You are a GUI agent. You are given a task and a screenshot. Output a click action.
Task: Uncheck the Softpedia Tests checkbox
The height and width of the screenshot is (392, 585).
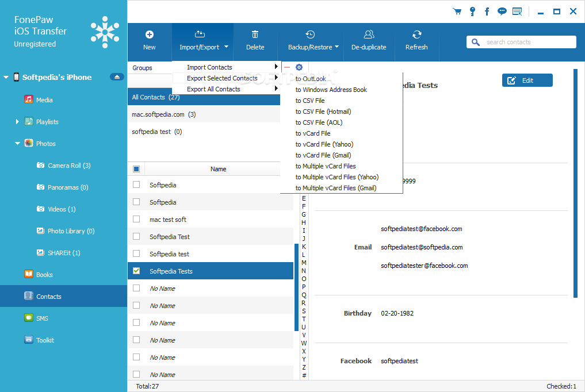click(x=136, y=271)
